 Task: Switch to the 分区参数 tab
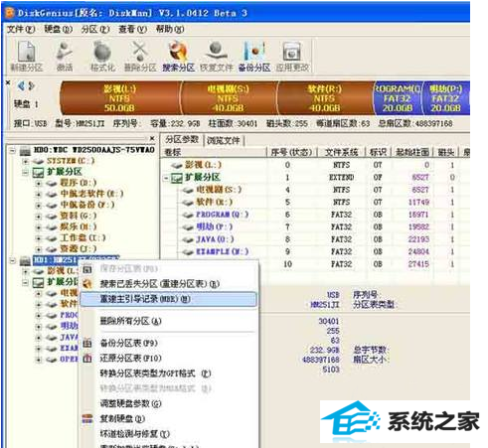(182, 139)
